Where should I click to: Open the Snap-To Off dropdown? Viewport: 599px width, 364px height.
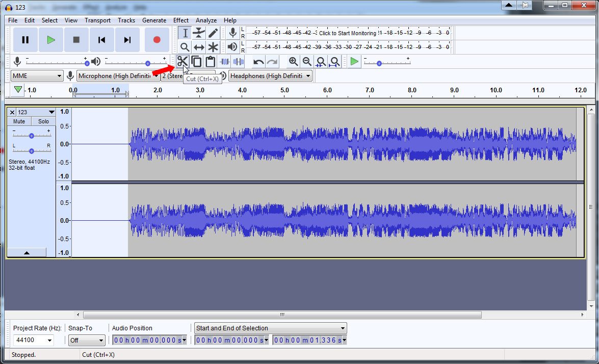pos(86,340)
